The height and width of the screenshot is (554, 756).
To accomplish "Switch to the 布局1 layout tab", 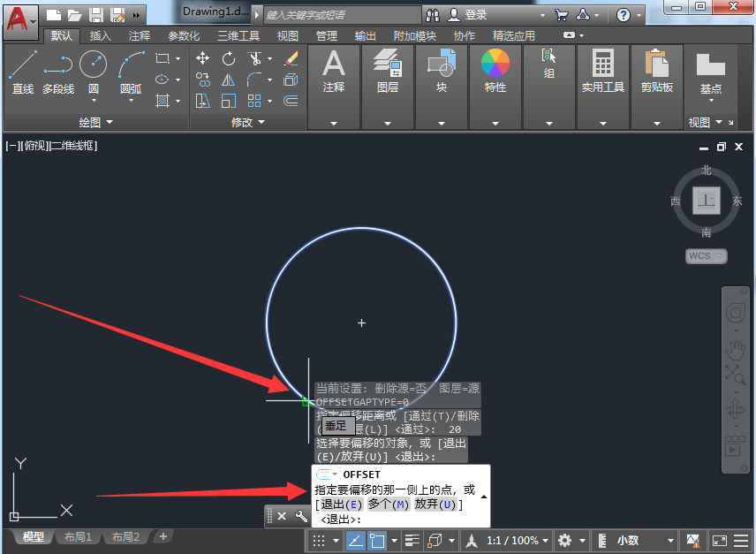I will [x=78, y=536].
